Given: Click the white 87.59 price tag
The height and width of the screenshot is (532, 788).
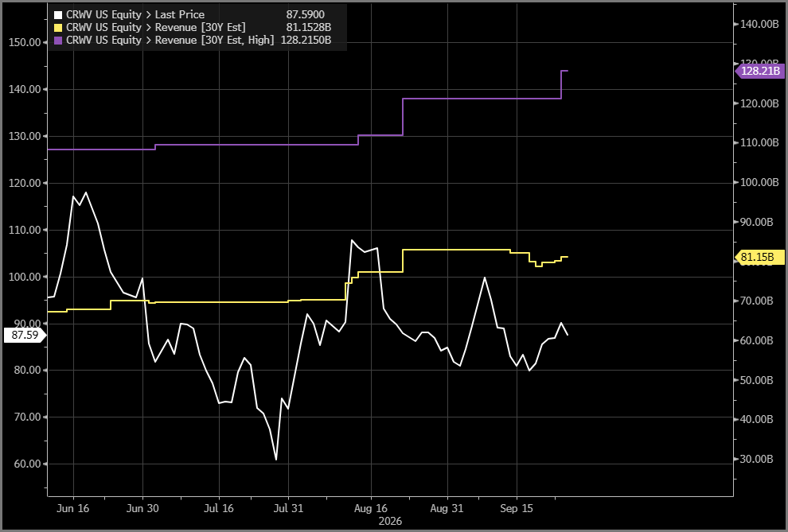Looking at the screenshot, I should click(24, 335).
